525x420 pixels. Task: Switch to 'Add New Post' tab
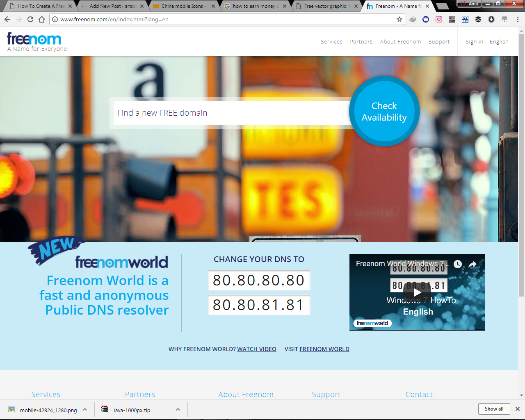coord(111,6)
